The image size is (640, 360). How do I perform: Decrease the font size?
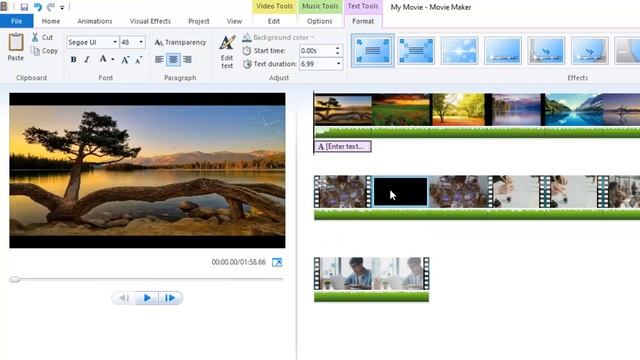pos(139,60)
